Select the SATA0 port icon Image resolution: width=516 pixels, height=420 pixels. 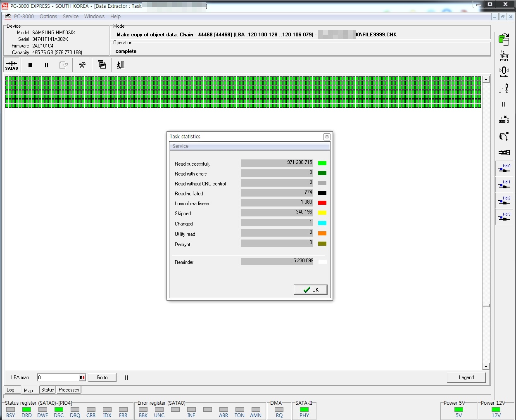point(12,65)
